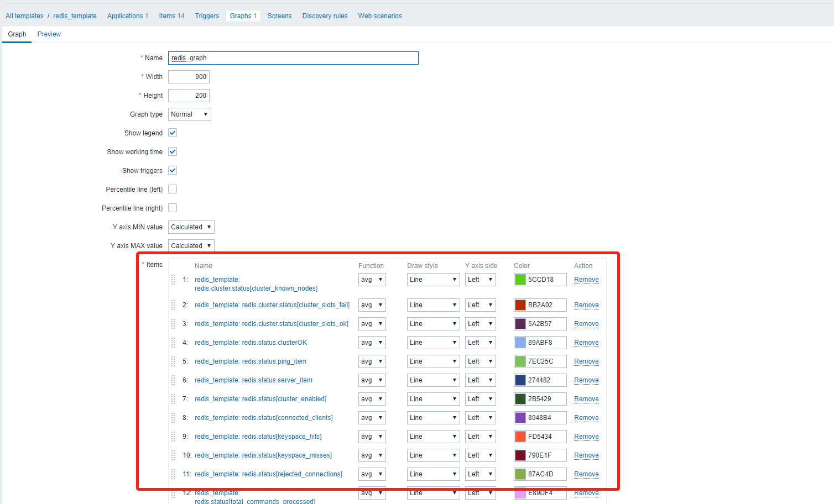Click the Width input field
This screenshot has height=504, width=834.
[189, 77]
